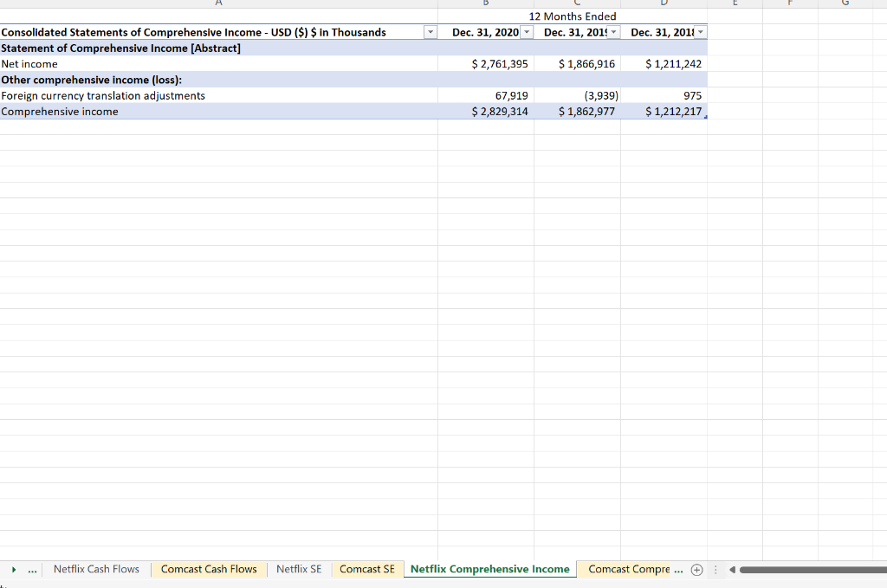
Task: Click the tab bar resize handle dots
Action: pyautogui.click(x=715, y=570)
